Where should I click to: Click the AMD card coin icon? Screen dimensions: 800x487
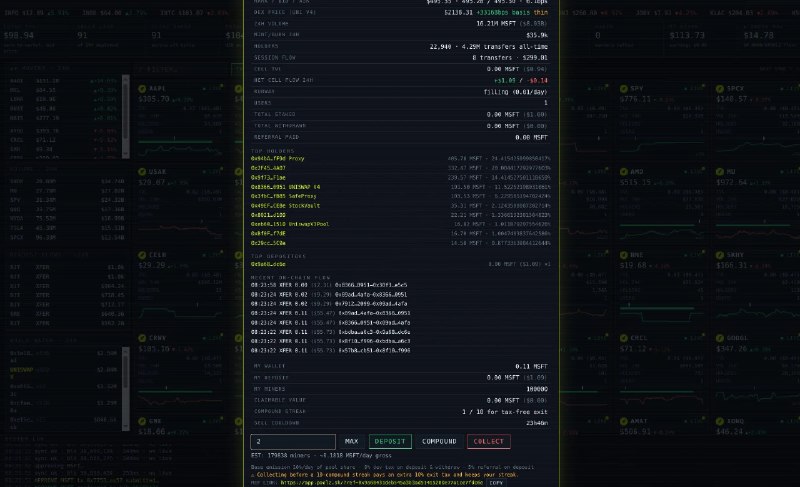tap(623, 172)
